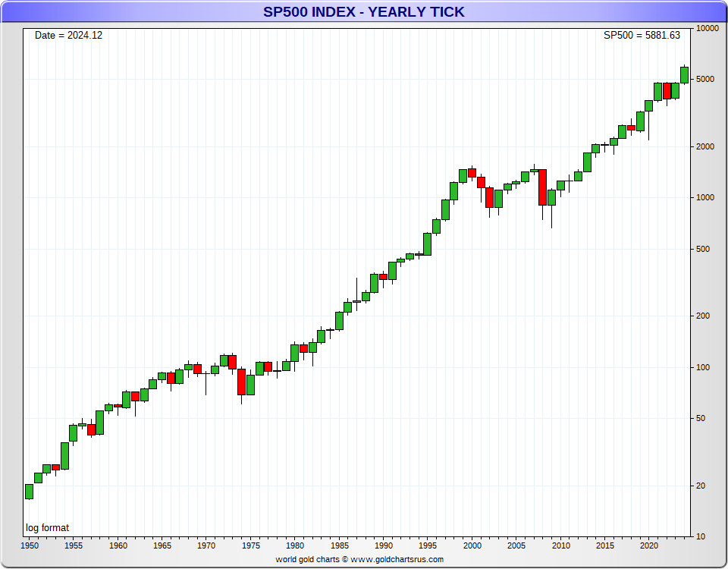Screen dimensions: 728x569
Task: Click the chart title "SP500 INDEX - YEARLY TICK"
Action: (363, 11)
